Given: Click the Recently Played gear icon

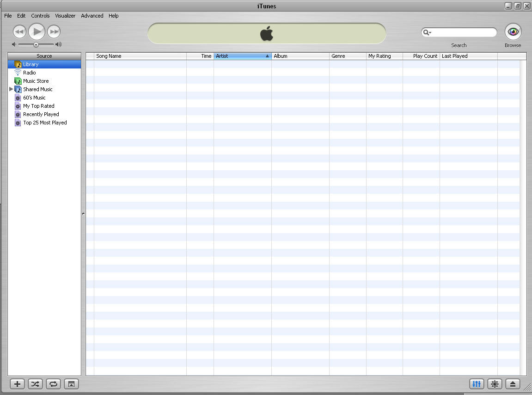Looking at the screenshot, I should (x=18, y=114).
